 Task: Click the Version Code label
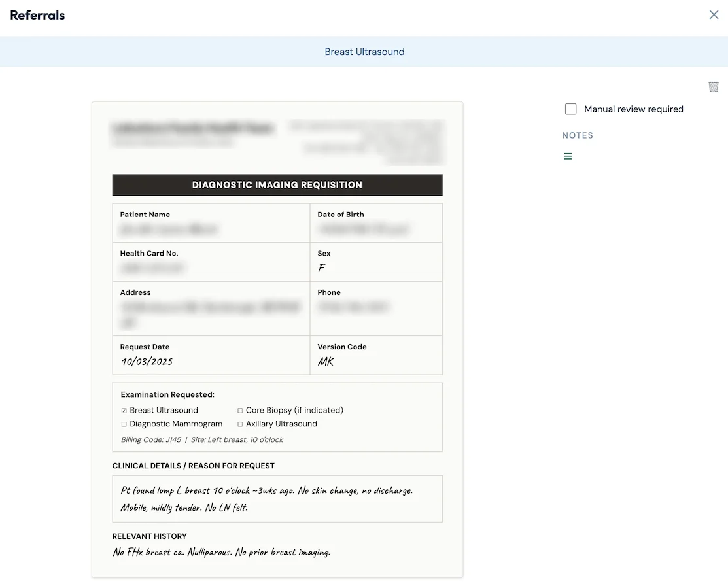[342, 347]
